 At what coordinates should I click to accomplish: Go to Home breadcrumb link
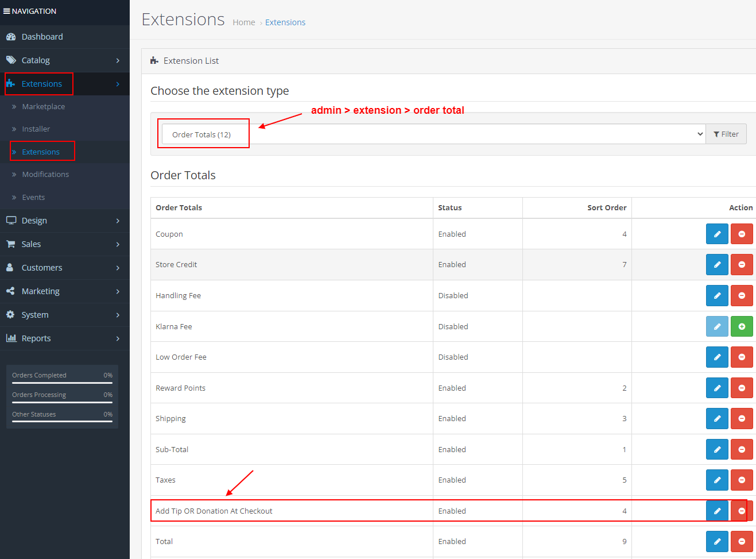pyautogui.click(x=243, y=22)
